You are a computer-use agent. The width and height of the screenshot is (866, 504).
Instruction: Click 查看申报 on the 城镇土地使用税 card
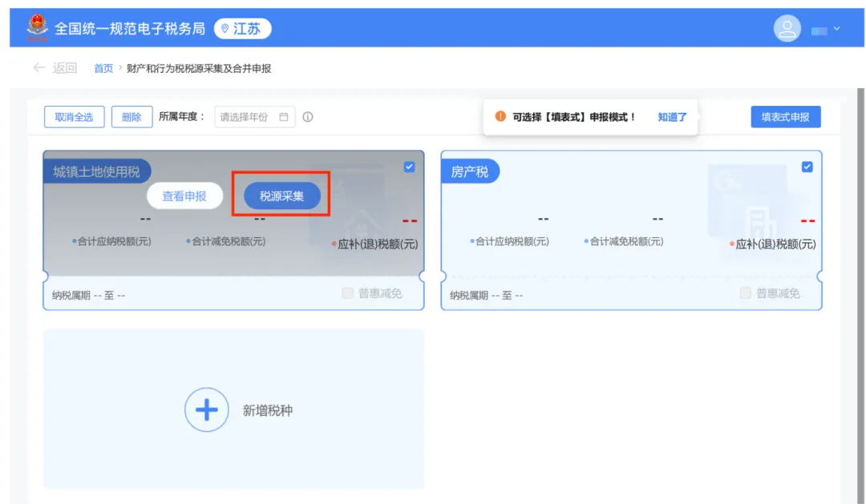[x=184, y=195]
